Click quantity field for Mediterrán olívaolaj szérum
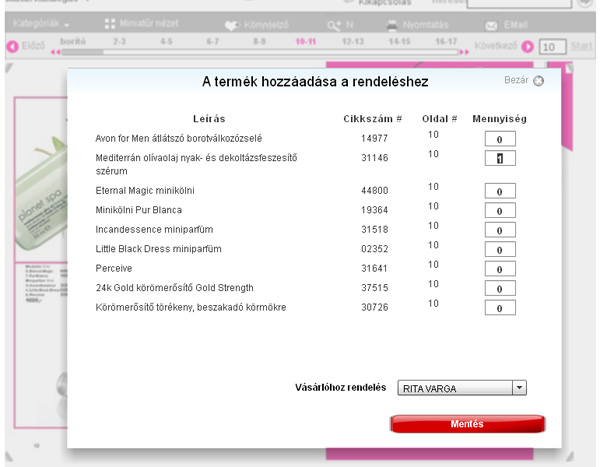The height and width of the screenshot is (467, 600). tap(500, 158)
